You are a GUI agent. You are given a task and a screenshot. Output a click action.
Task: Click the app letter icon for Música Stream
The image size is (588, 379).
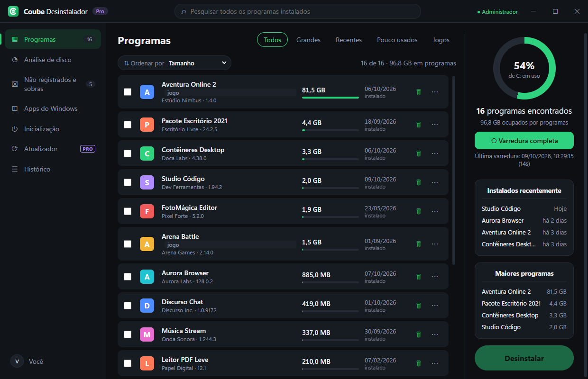tap(147, 334)
